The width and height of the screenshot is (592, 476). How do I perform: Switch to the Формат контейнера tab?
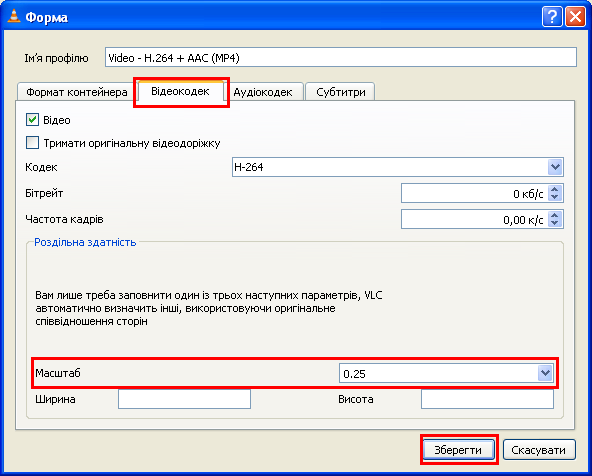(x=77, y=92)
